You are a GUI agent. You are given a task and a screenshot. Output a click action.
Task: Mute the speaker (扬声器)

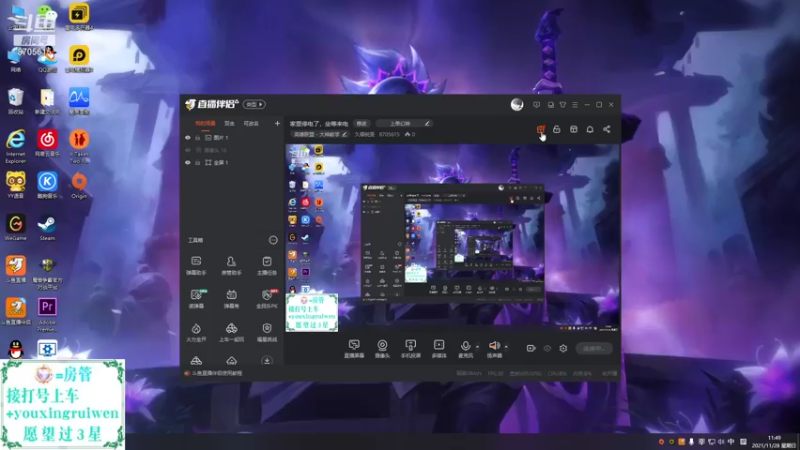(494, 349)
